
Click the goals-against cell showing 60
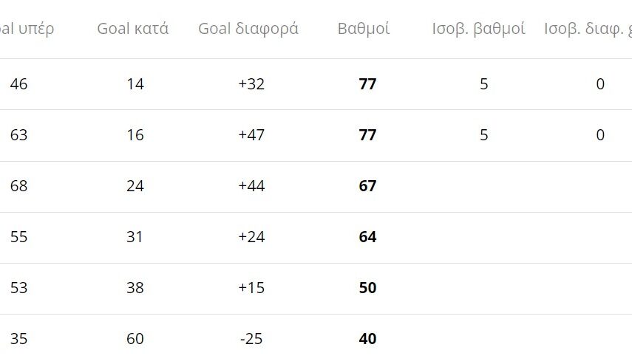pyautogui.click(x=135, y=339)
